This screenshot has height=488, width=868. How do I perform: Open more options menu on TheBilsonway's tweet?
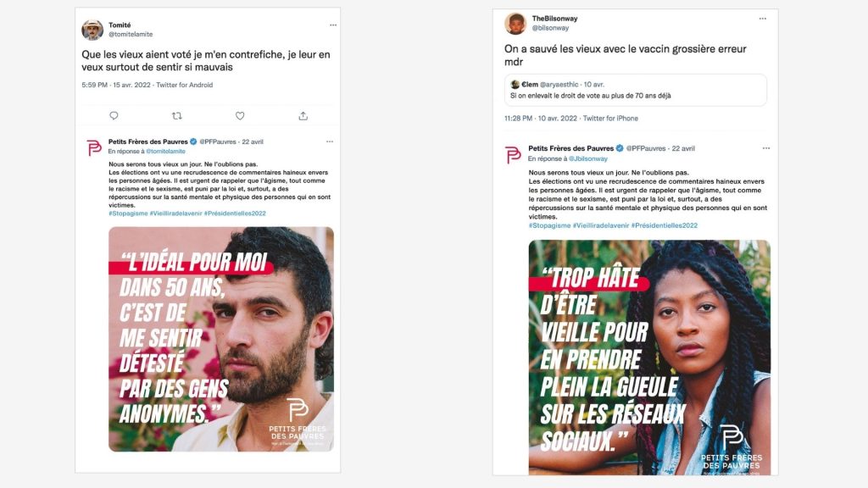click(762, 19)
